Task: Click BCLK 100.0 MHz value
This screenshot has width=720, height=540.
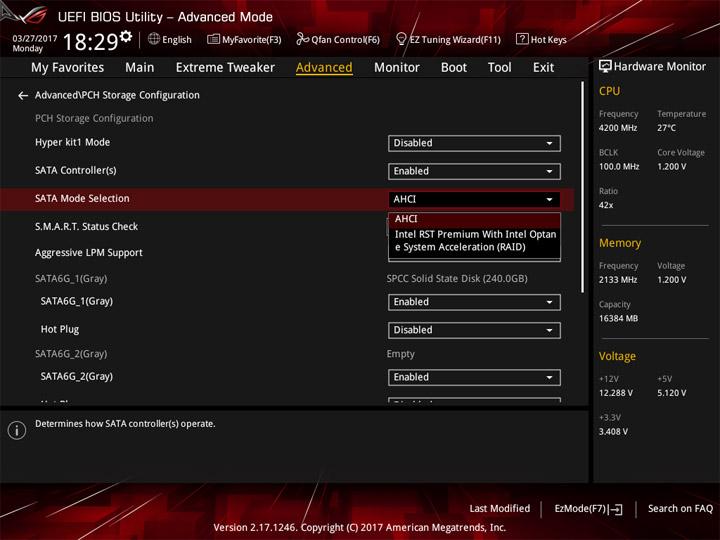Action: coord(619,167)
